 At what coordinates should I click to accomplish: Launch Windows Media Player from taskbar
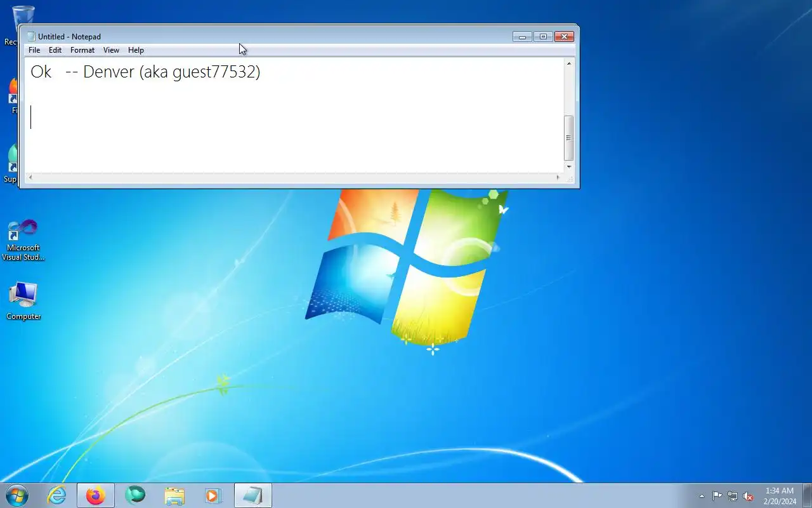tap(214, 495)
